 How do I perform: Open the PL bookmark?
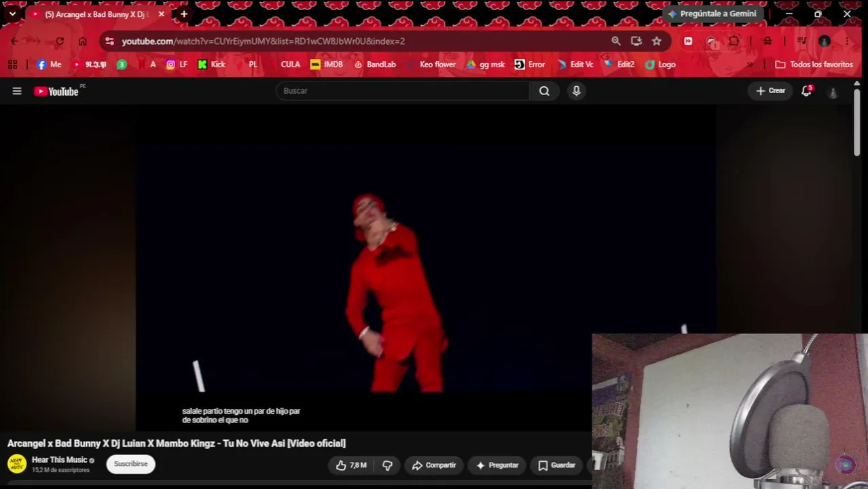pyautogui.click(x=247, y=65)
